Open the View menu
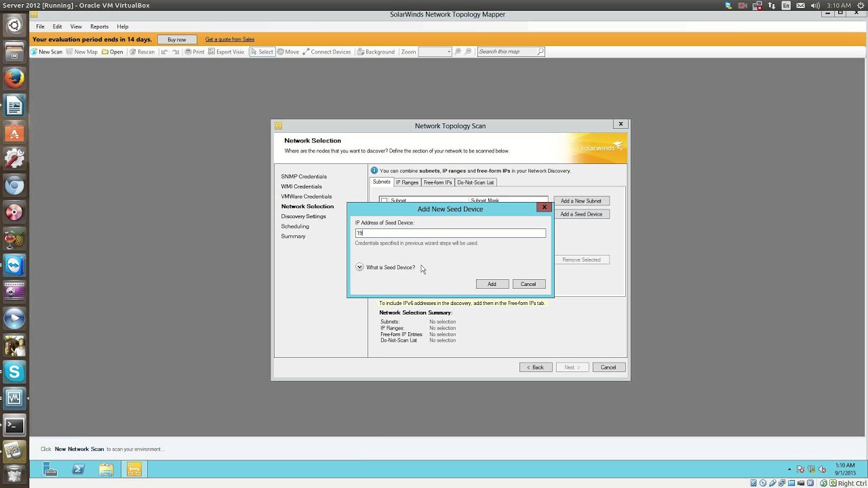868x488 pixels. tap(76, 26)
